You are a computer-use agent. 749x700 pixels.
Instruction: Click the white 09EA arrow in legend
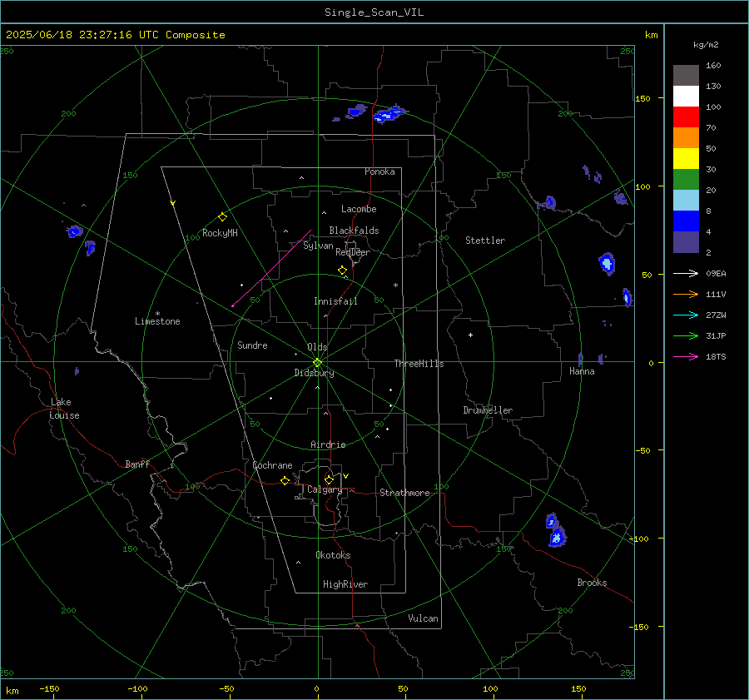pos(686,273)
